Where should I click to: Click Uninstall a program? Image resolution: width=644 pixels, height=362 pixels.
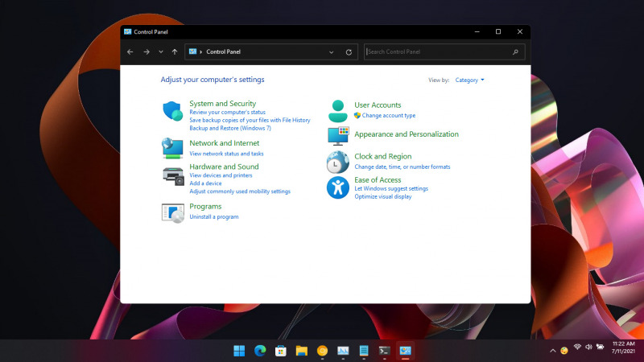coord(213,216)
